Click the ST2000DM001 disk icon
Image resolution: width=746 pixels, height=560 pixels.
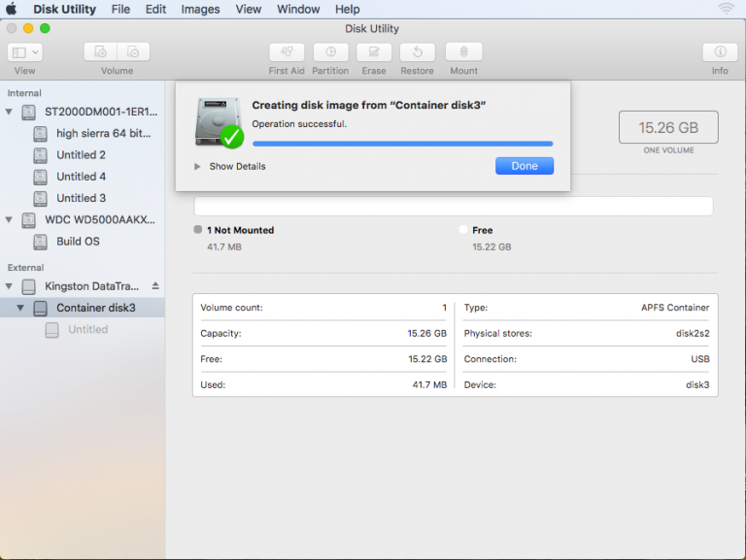[28, 113]
